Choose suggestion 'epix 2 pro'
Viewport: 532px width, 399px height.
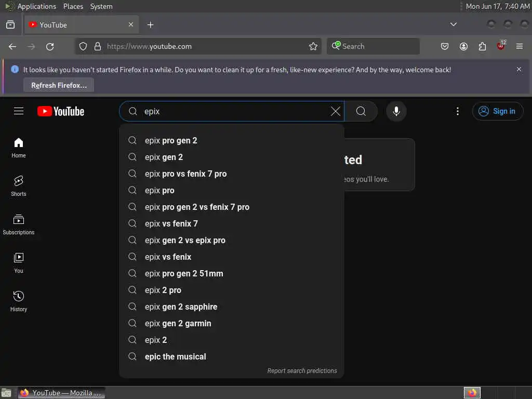pos(231,290)
